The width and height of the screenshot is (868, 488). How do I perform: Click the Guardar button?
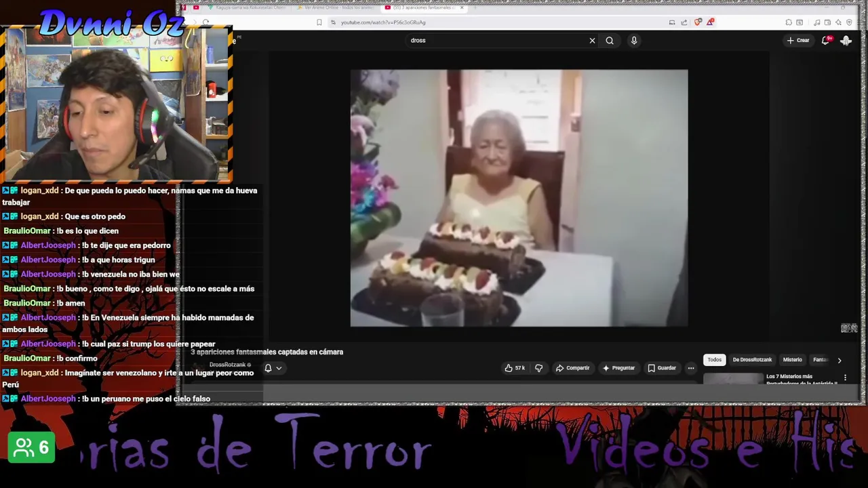click(662, 368)
